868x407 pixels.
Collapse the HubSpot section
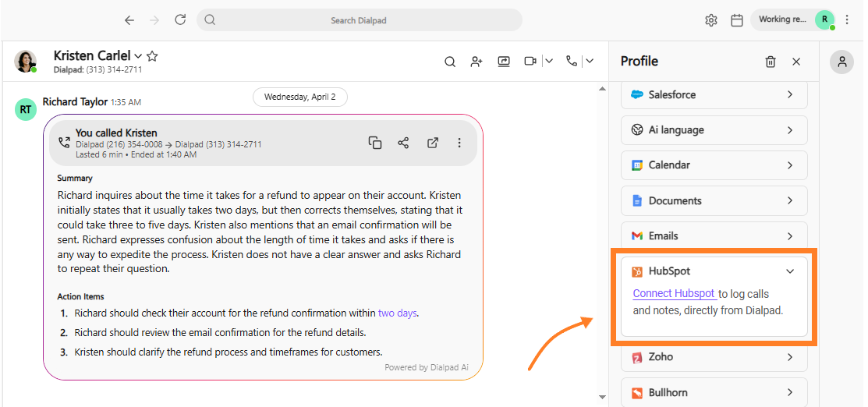(x=790, y=271)
